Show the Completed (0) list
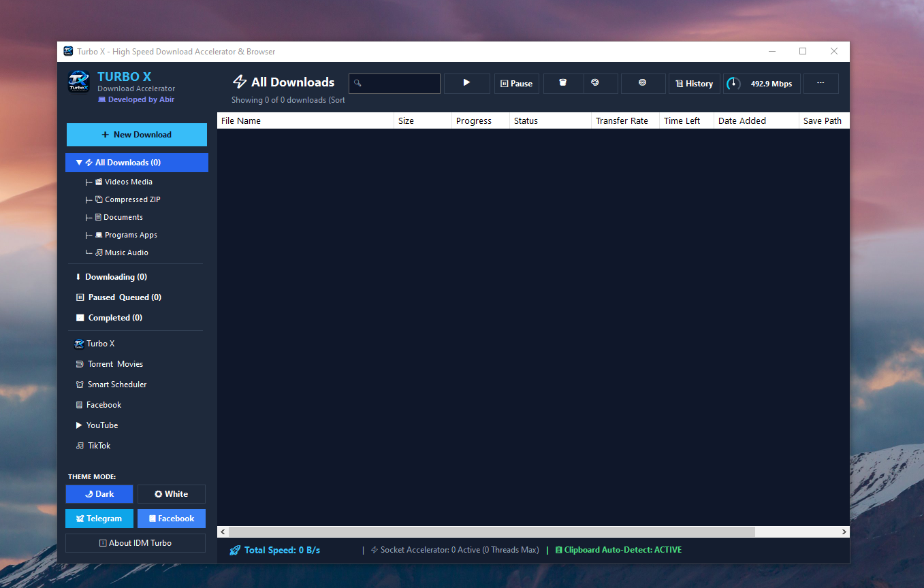Image resolution: width=924 pixels, height=588 pixels. (x=109, y=318)
